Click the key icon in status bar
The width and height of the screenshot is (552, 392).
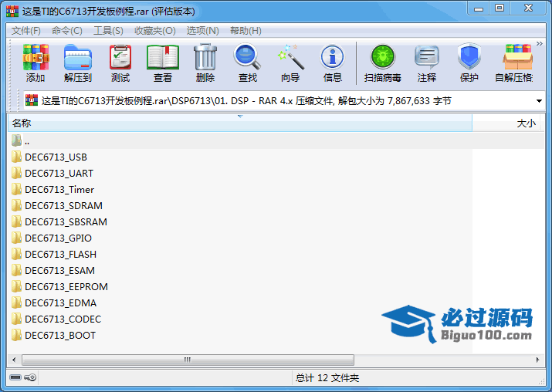pos(30,377)
